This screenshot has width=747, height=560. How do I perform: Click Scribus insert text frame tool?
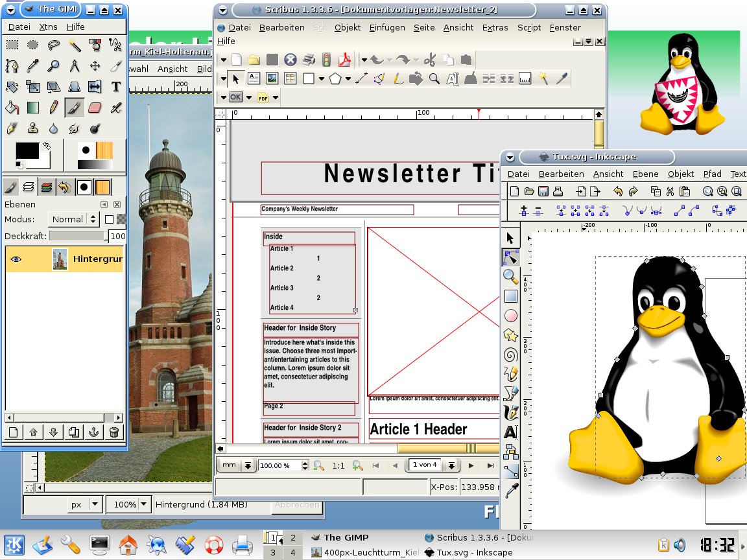click(x=254, y=78)
